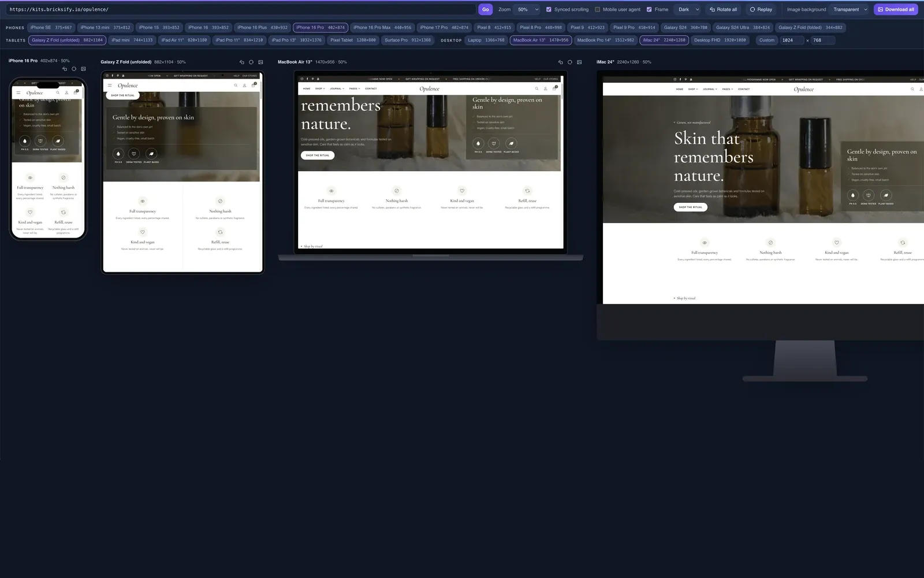This screenshot has width=924, height=578.
Task: Rotate the iPhone 16 Pro preview
Action: 65,69
